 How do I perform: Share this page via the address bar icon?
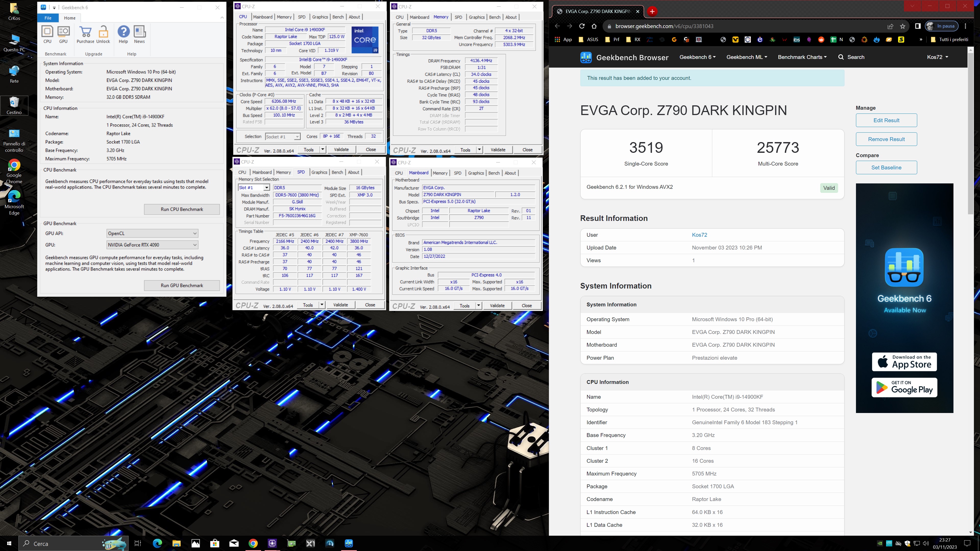click(891, 26)
